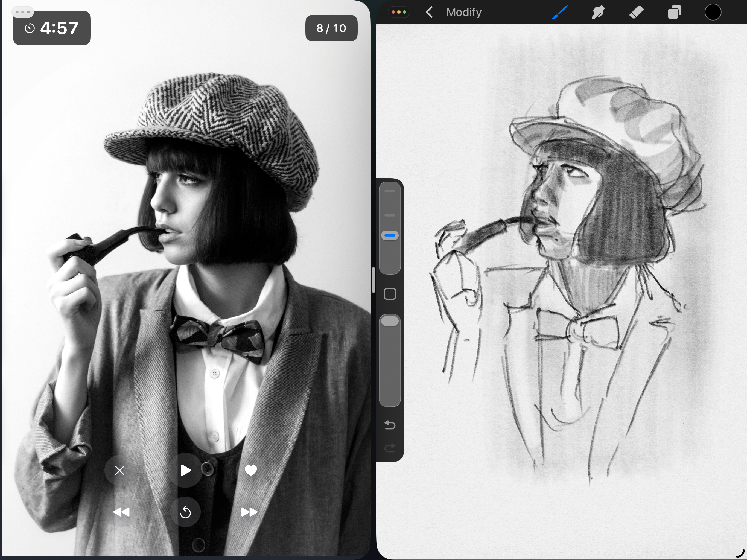The image size is (747, 560).
Task: Set brush size with the upper slider
Action: pyautogui.click(x=390, y=235)
